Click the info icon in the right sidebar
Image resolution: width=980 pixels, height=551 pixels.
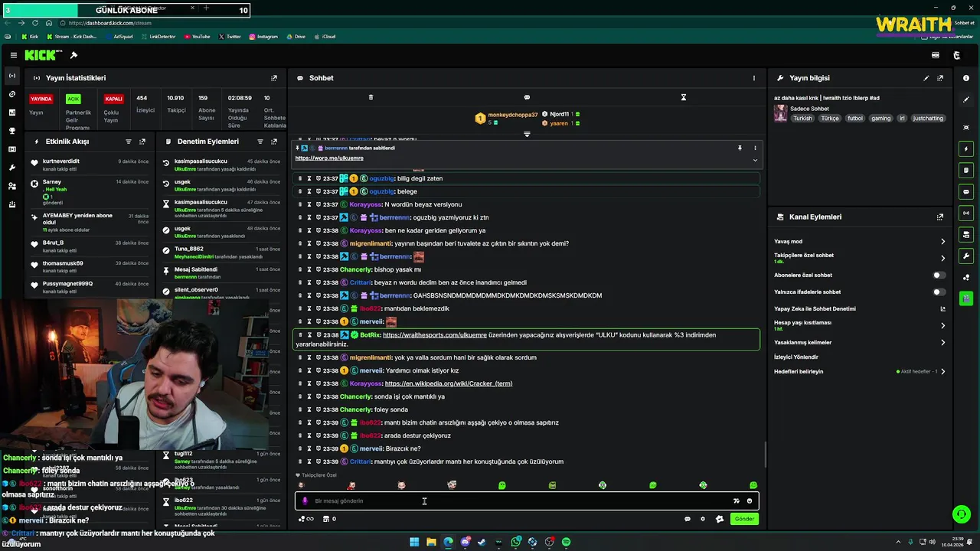pos(966,78)
